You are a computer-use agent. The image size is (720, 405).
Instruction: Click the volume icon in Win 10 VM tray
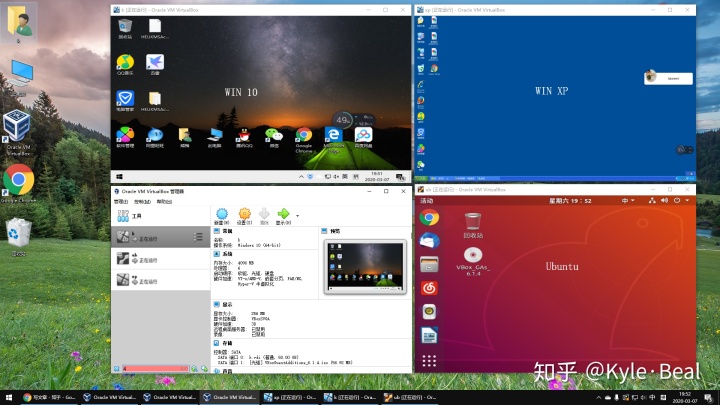pyautogui.click(x=337, y=177)
